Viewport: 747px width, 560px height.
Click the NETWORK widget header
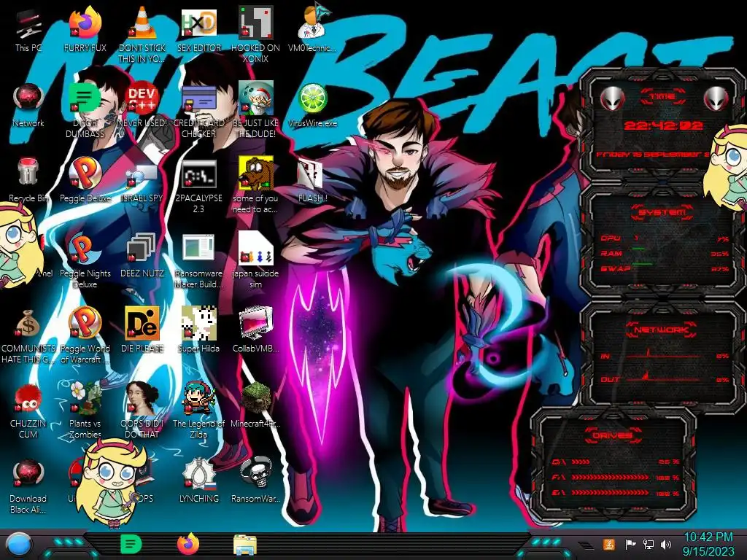click(x=662, y=330)
